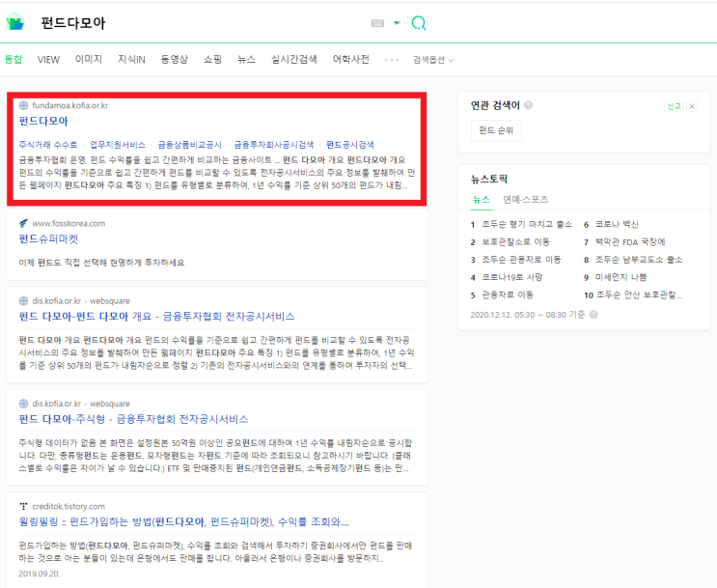
Task: Open news topic 조두순 관용차로 이동
Action: click(x=521, y=260)
